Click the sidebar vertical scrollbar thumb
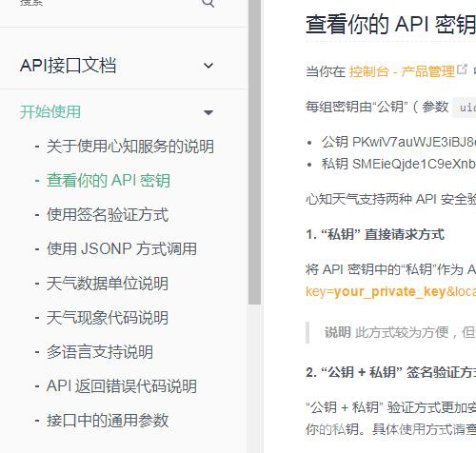 [x=254, y=152]
